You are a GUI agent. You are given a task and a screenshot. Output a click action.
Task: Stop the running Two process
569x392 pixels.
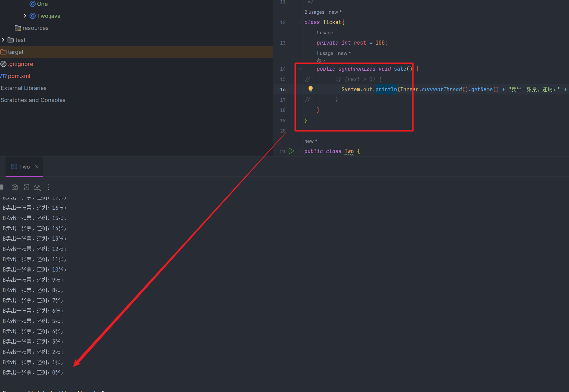click(x=1, y=187)
